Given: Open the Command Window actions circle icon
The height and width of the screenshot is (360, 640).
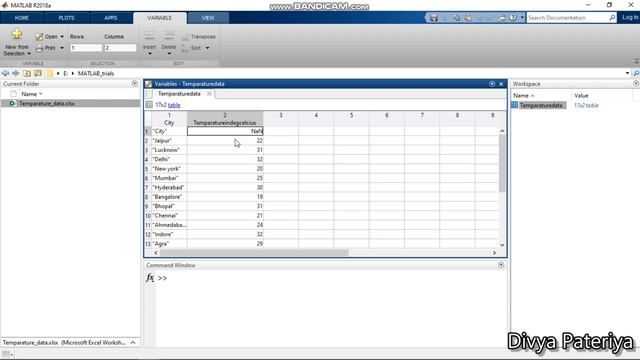Looking at the screenshot, I should coord(501,265).
